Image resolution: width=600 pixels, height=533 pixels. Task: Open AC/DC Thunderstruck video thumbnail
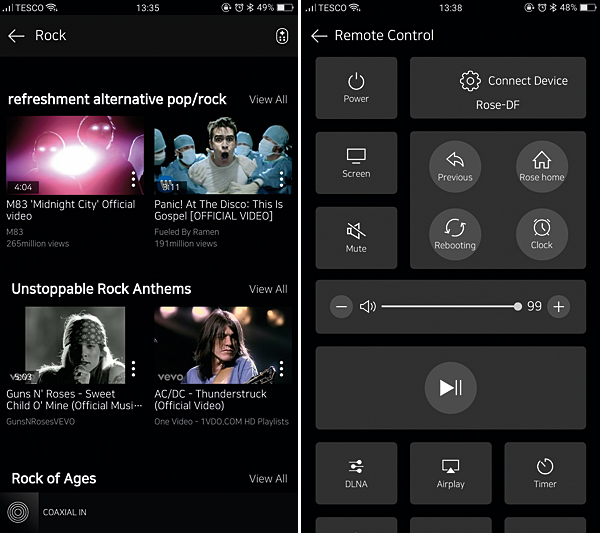pos(223,345)
